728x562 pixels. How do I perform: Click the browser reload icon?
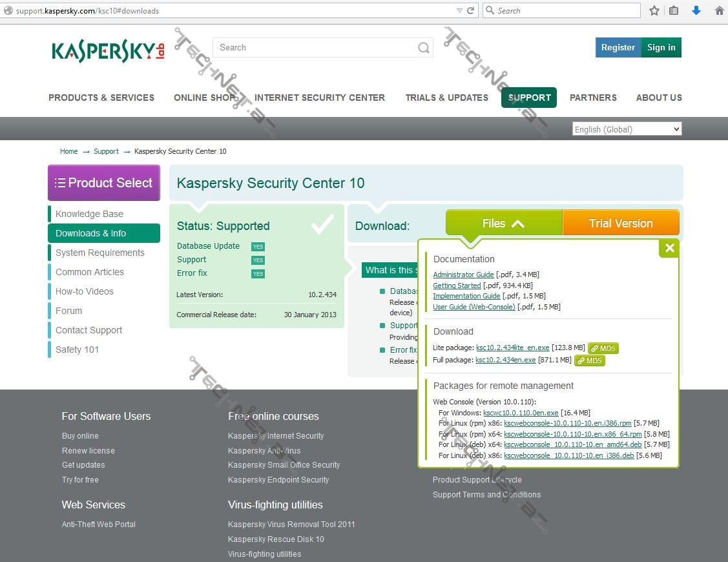coord(471,10)
